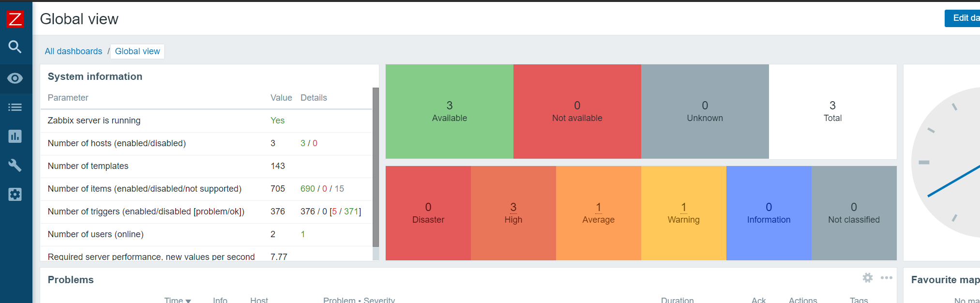980x303 pixels.
Task: Click the 'Parameter' column header
Action: click(68, 98)
